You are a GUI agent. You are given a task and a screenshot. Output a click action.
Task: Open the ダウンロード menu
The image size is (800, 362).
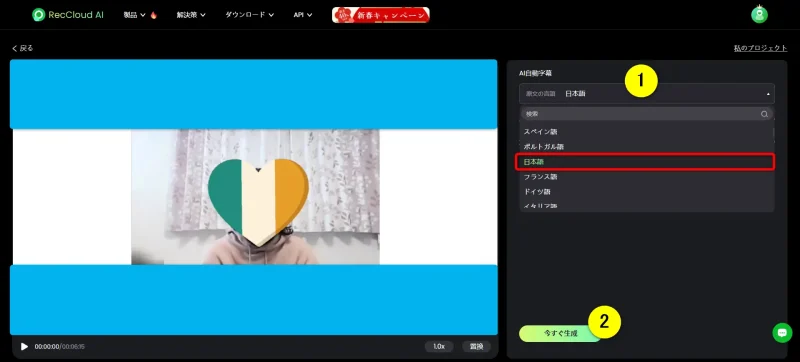(x=249, y=15)
